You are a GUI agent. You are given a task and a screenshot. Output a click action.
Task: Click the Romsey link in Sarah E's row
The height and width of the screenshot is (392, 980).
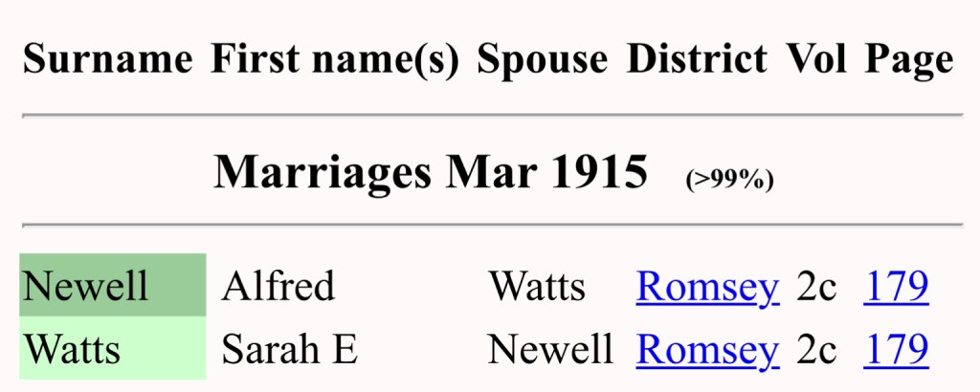click(706, 349)
